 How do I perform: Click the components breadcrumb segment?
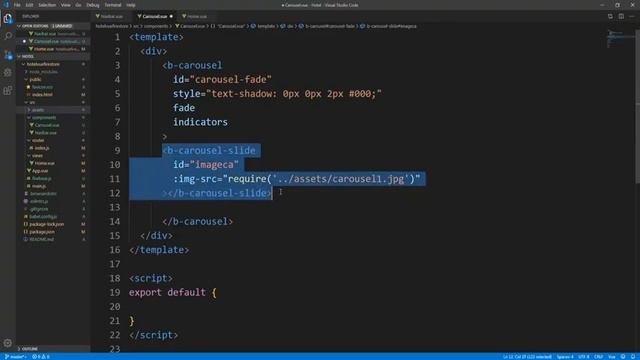(x=156, y=26)
